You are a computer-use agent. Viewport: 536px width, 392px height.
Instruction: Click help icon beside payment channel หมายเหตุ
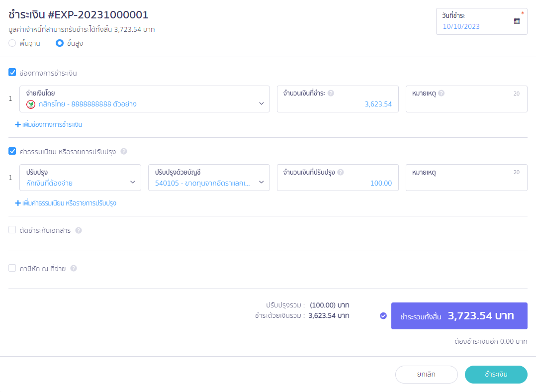click(441, 93)
